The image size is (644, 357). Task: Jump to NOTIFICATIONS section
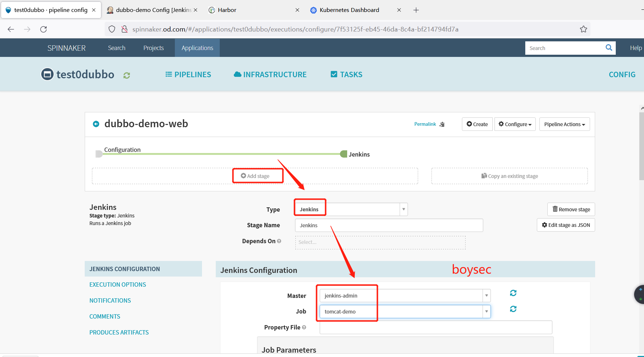(110, 301)
